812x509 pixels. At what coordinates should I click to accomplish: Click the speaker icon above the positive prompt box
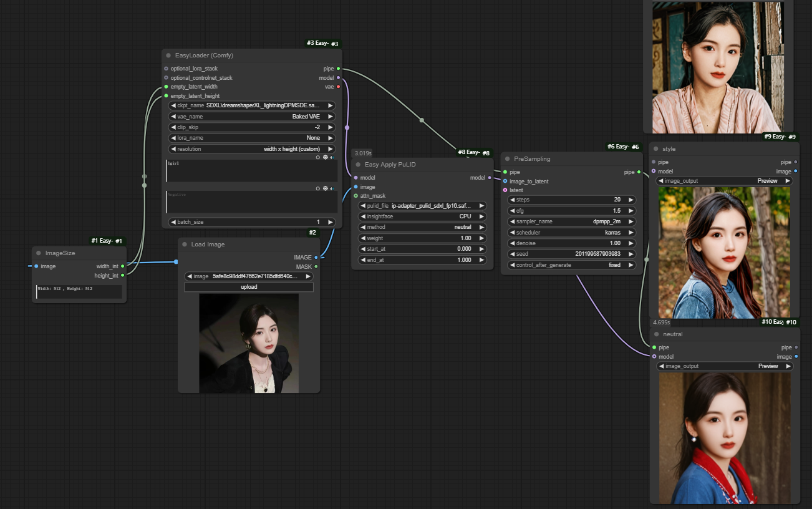pyautogui.click(x=332, y=157)
